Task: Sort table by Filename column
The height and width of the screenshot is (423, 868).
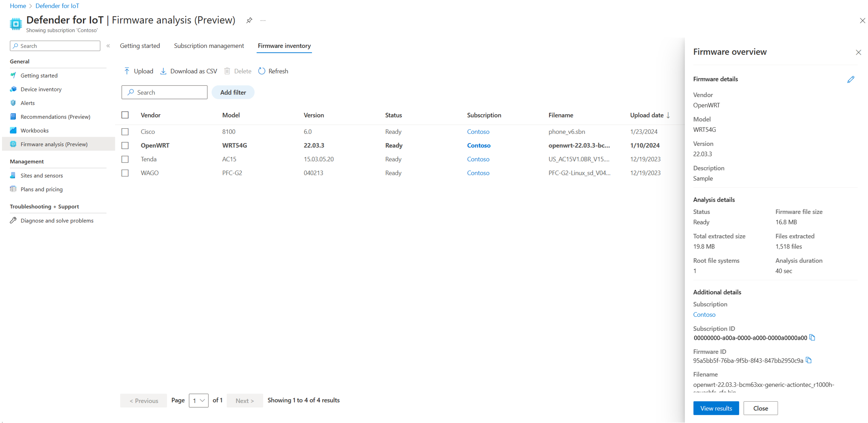Action: tap(561, 115)
